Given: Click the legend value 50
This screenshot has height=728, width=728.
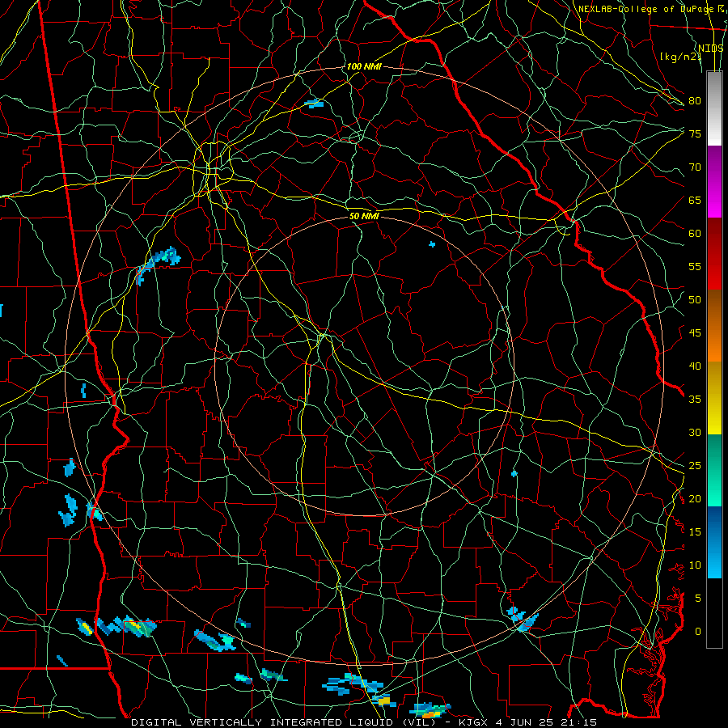Looking at the screenshot, I should pyautogui.click(x=695, y=300).
